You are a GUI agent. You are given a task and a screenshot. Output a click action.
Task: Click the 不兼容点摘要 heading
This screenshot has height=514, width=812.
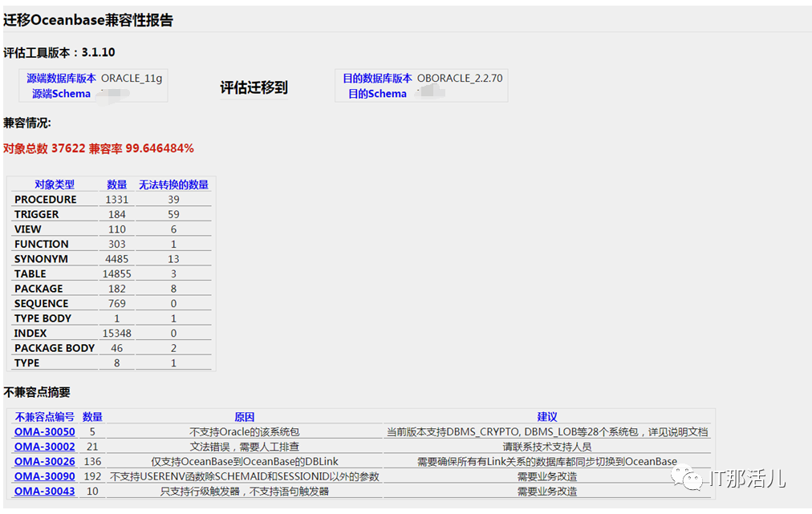(36, 392)
